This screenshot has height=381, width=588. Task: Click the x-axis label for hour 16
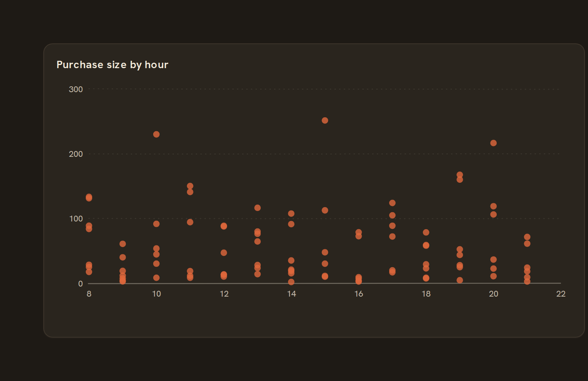tap(359, 294)
